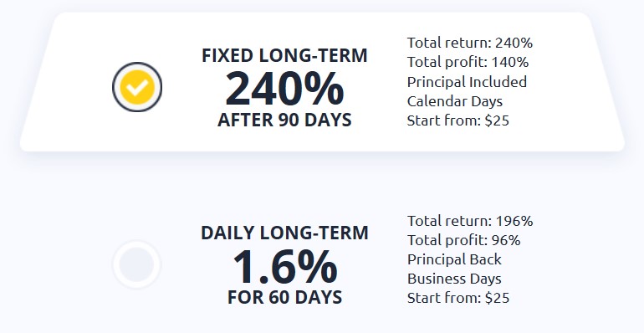This screenshot has height=333, width=644.
Task: Select the yellow checked Fixed Long-Term radio
Action: [x=137, y=87]
